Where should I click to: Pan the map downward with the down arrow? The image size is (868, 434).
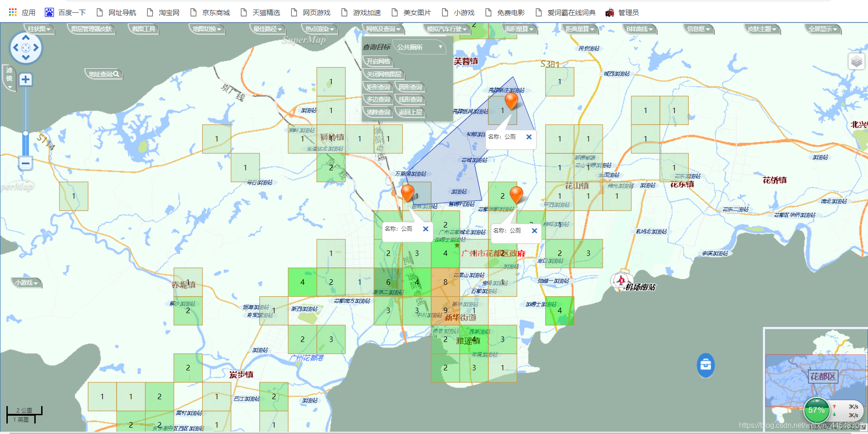pos(26,58)
